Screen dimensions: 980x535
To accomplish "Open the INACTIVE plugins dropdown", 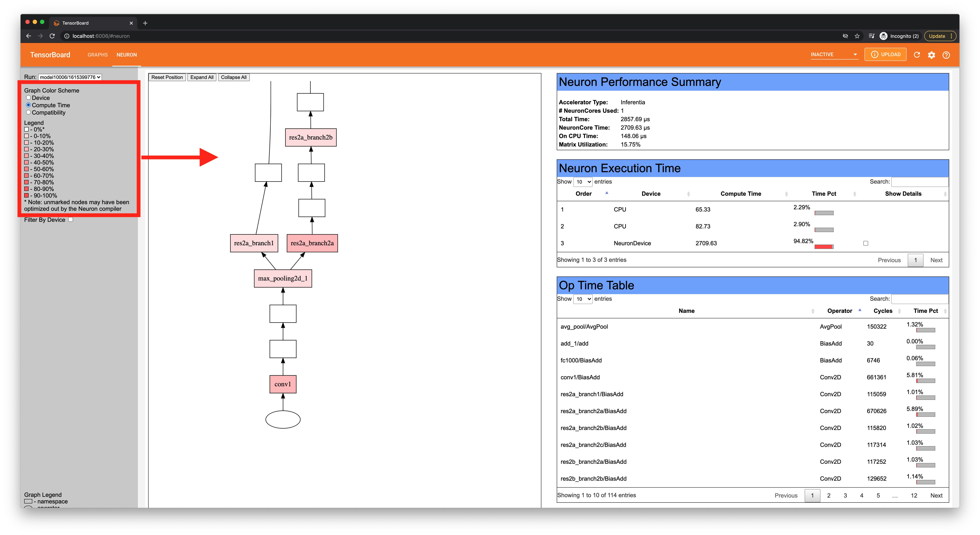I will [x=833, y=55].
